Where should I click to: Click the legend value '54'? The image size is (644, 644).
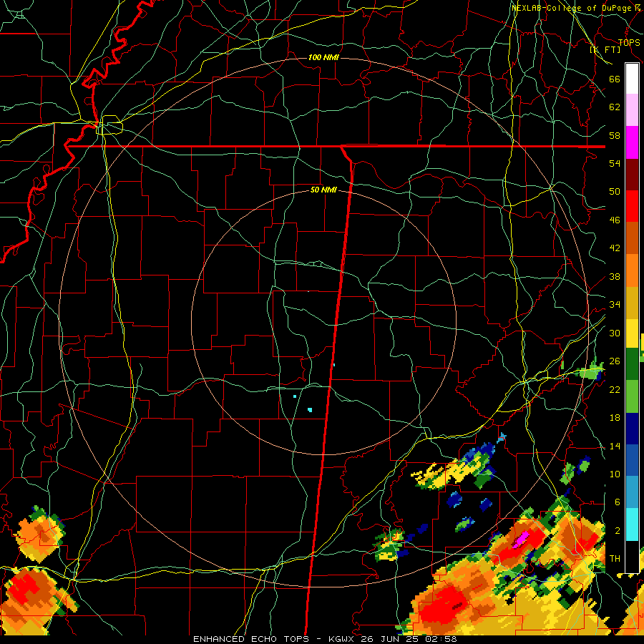click(x=615, y=163)
